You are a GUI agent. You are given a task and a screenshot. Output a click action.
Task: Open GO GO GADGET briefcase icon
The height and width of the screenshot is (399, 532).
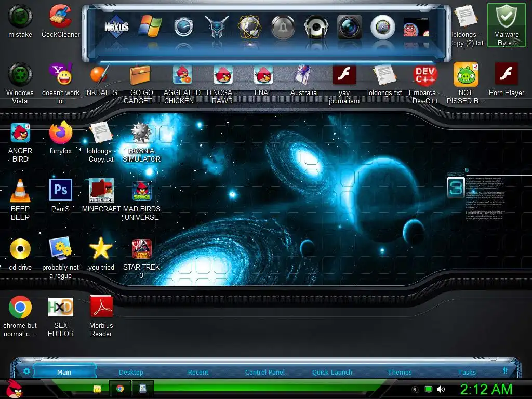click(141, 84)
